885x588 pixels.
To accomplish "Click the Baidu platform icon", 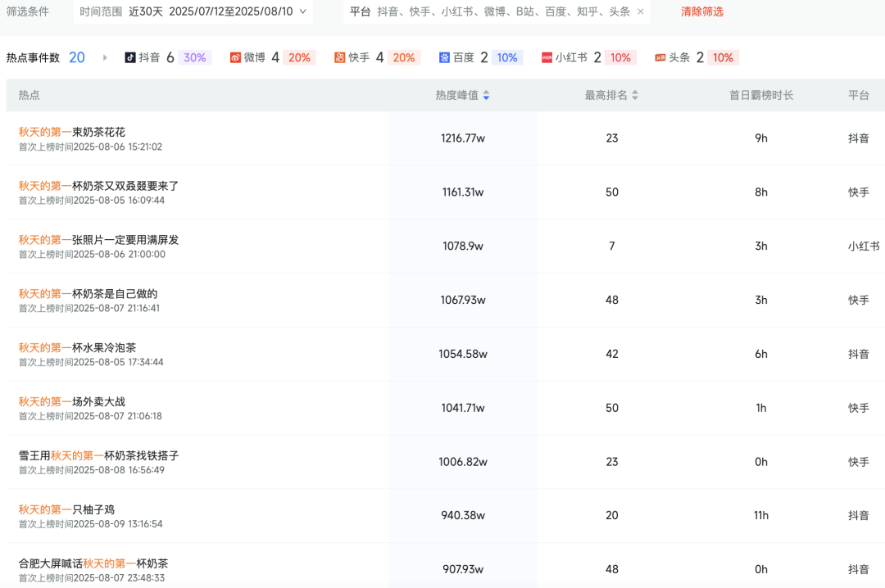I will [444, 57].
